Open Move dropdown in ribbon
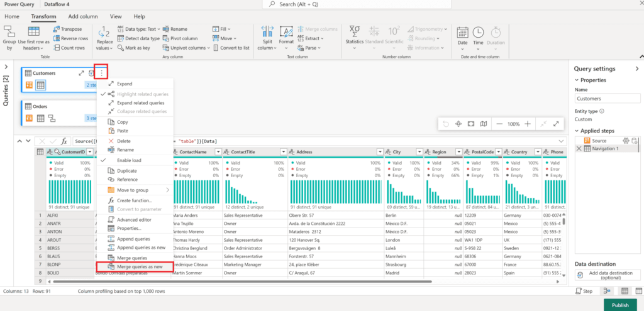This screenshot has width=644, height=311. pyautogui.click(x=225, y=38)
